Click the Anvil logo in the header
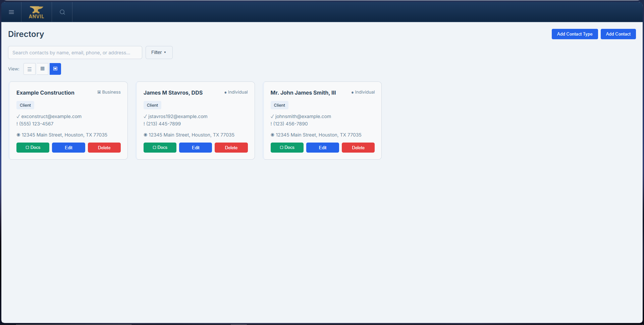 coord(36,12)
